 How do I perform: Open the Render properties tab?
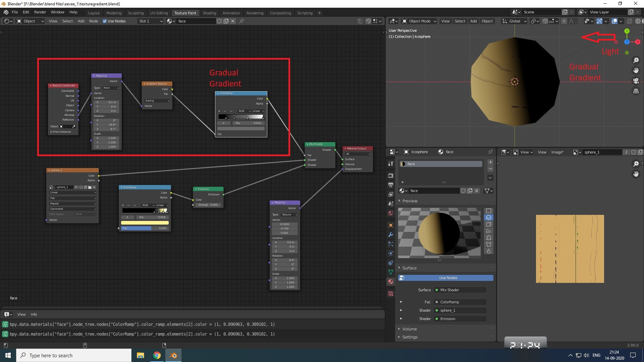[x=390, y=175]
